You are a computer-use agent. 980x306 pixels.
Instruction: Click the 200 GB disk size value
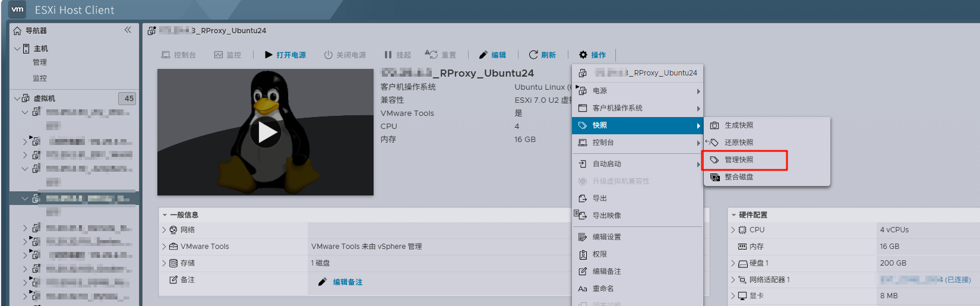(x=893, y=263)
